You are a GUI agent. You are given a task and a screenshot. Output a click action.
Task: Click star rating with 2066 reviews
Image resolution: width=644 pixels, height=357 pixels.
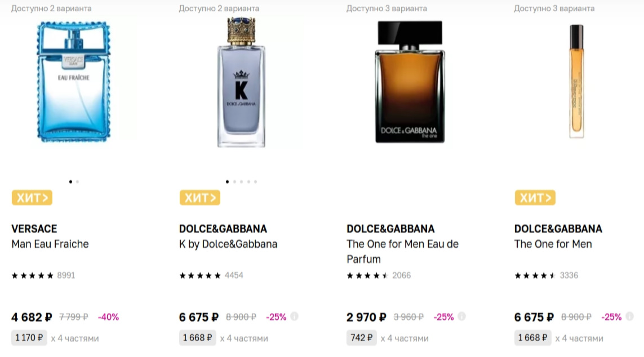(367, 275)
